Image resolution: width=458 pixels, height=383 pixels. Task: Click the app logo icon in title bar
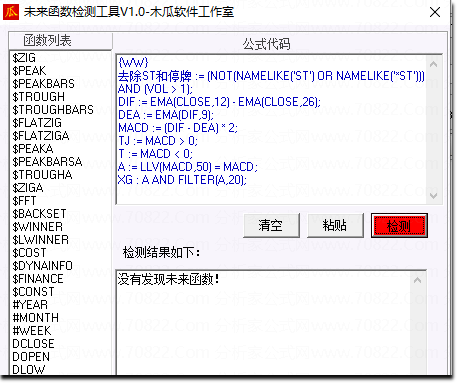coord(11,12)
